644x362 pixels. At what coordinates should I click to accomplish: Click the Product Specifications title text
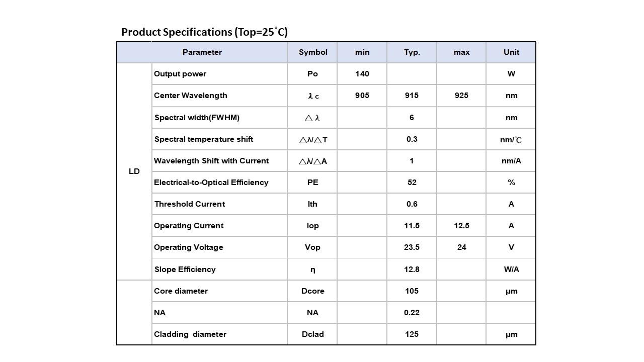click(x=204, y=32)
